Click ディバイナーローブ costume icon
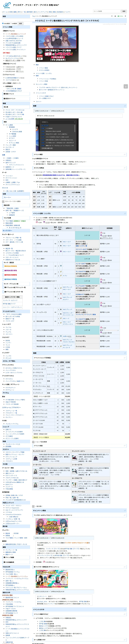 click(x=36, y=458)
